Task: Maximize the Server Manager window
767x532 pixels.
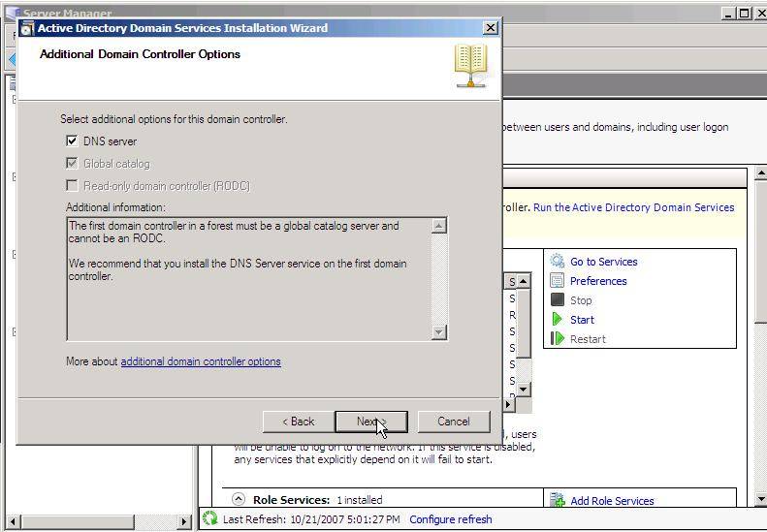Action: [744, 14]
